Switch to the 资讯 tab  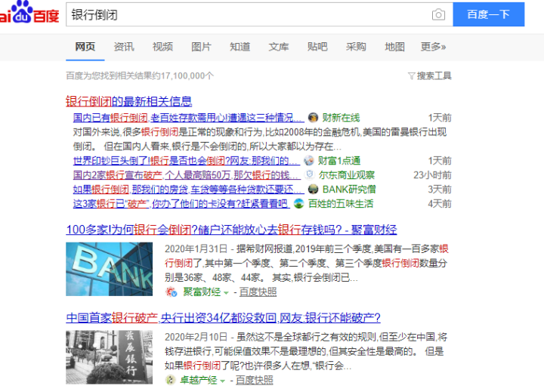(124, 47)
